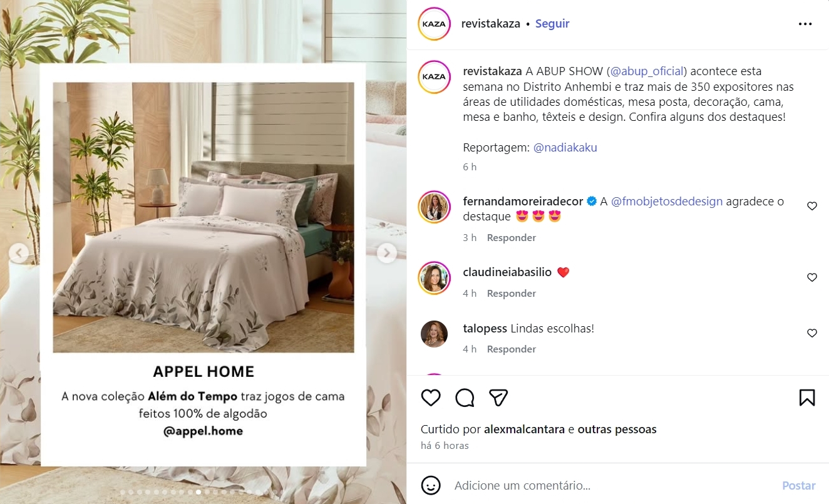
Task: Open the @nadiakaku profile link
Action: (x=565, y=148)
